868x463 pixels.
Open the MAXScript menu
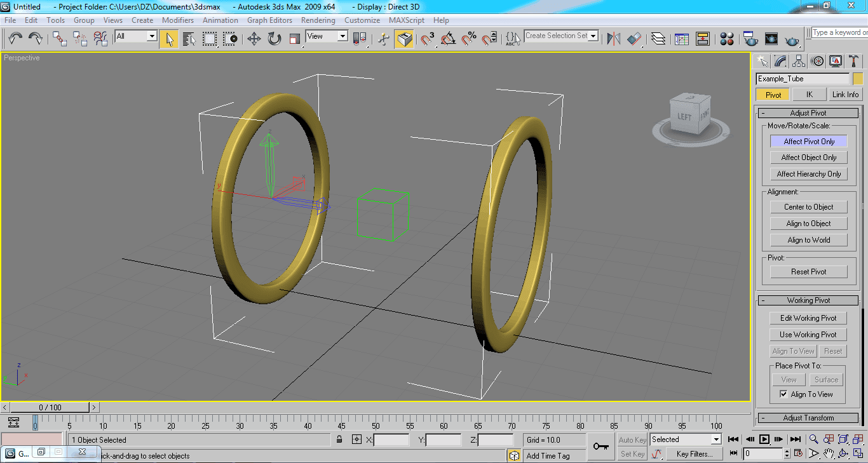coord(407,20)
